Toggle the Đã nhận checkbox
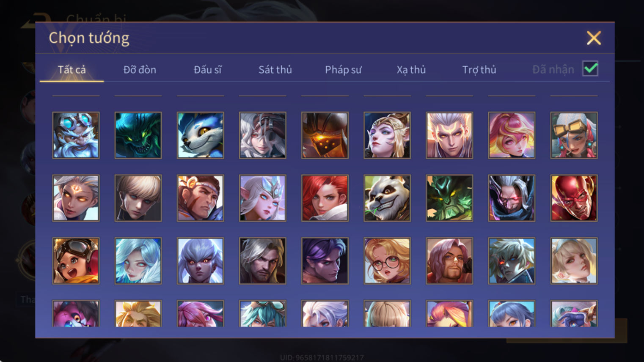Image resolution: width=644 pixels, height=362 pixels. point(590,69)
